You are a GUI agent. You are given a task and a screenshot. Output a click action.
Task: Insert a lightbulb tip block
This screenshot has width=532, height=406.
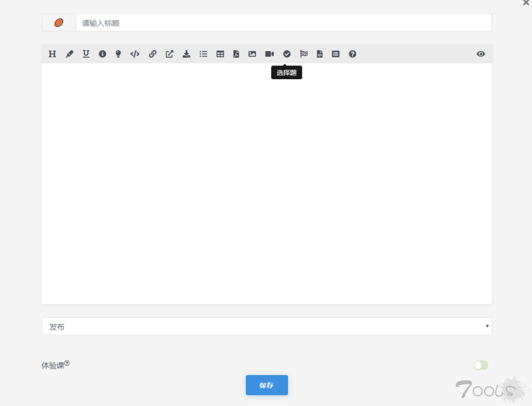point(118,54)
